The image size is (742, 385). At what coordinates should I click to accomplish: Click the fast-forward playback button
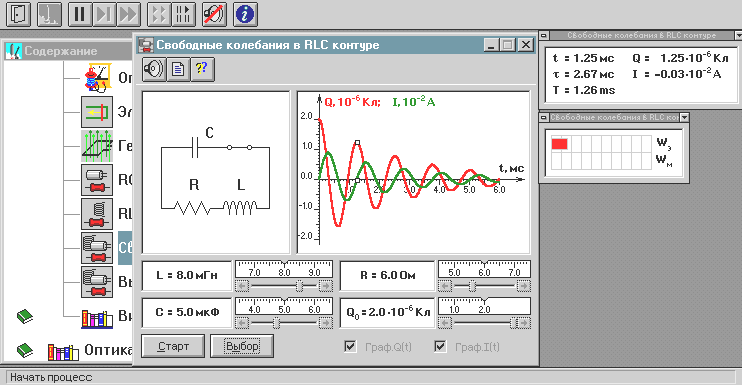pyautogui.click(x=128, y=14)
